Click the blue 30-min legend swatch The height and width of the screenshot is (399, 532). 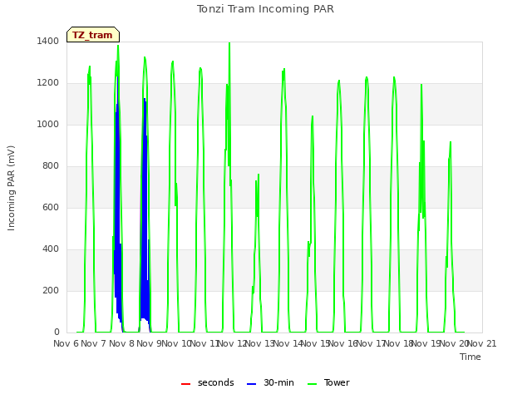click(x=251, y=384)
